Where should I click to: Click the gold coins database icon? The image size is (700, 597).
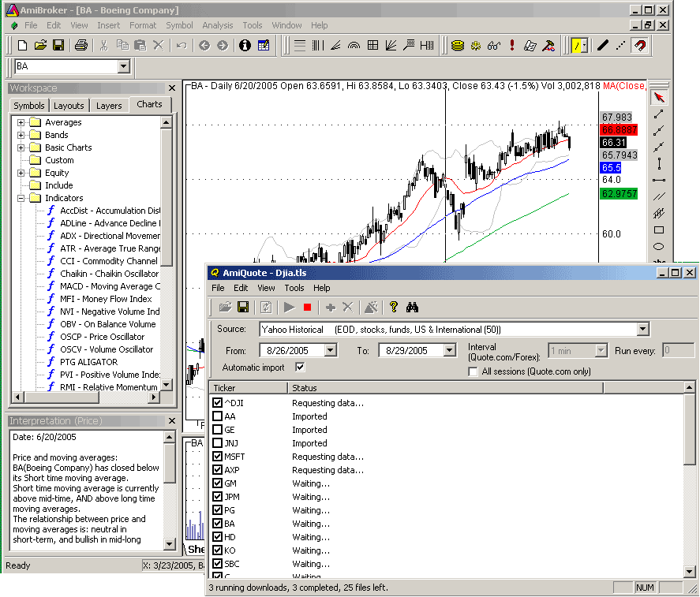point(458,45)
